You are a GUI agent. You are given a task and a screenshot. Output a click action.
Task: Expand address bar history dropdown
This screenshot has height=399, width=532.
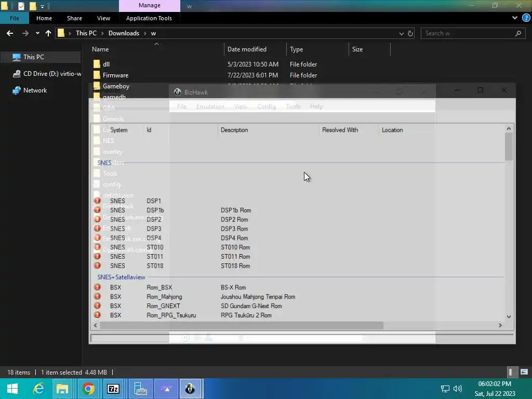click(x=402, y=33)
